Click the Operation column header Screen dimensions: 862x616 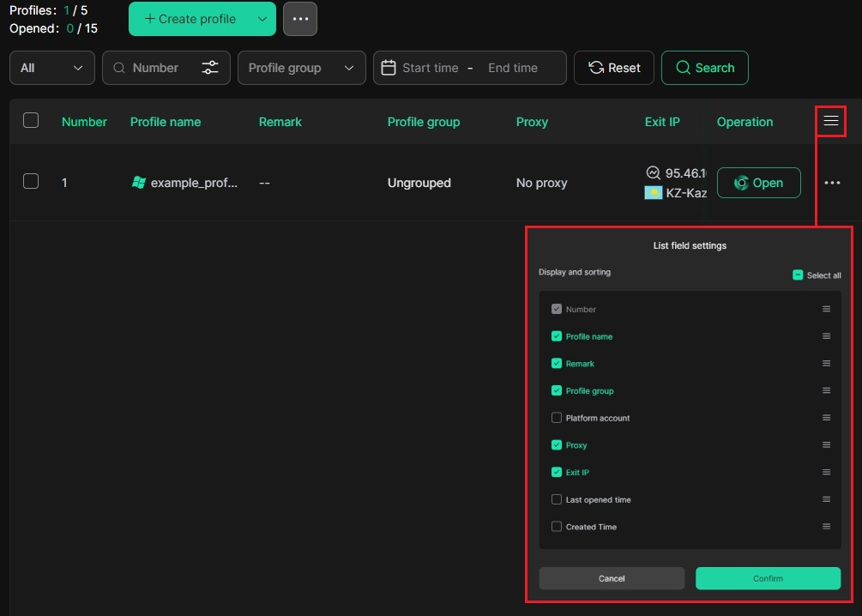tap(744, 122)
